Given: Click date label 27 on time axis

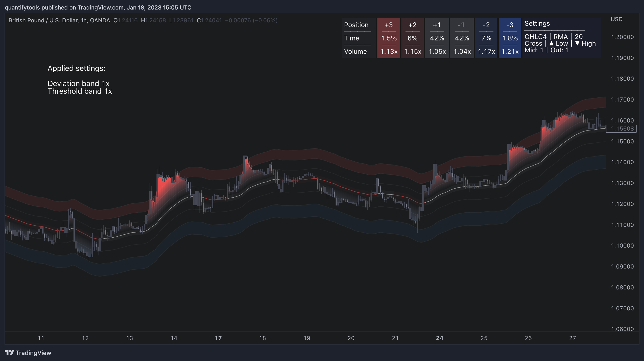Looking at the screenshot, I should 572,338.
